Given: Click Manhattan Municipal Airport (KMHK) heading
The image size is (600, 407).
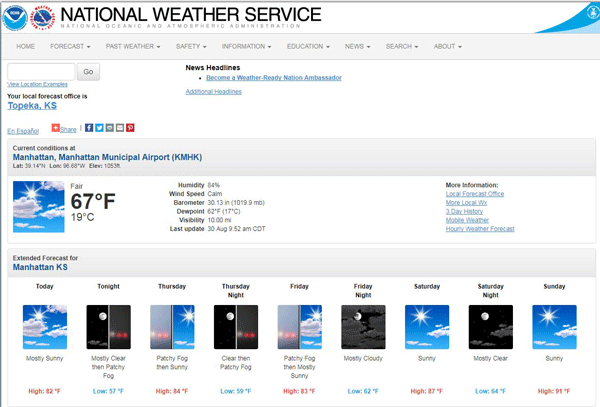Looking at the screenshot, I should coord(107,157).
